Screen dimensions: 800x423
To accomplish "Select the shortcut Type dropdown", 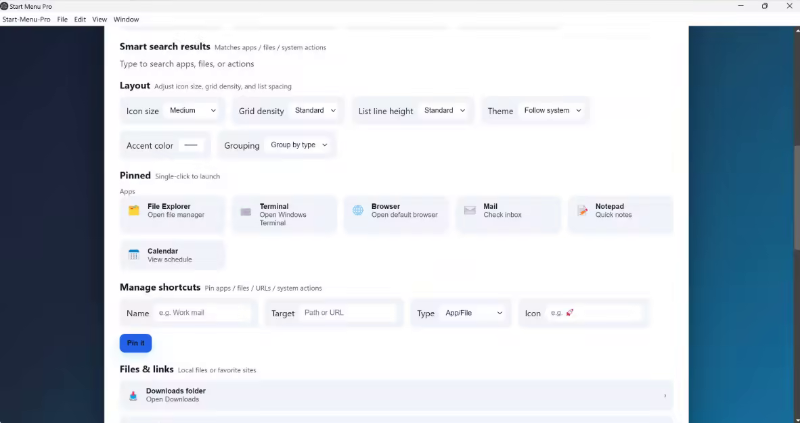I will (474, 313).
